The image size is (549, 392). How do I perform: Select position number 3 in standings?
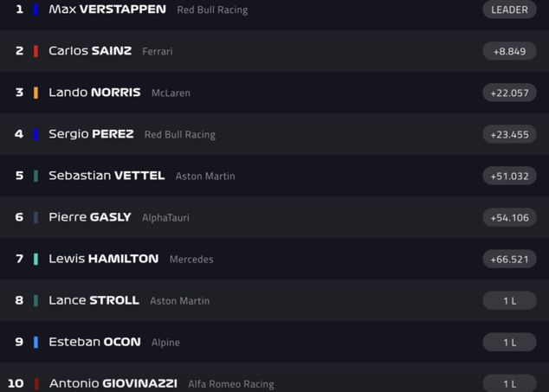[19, 93]
